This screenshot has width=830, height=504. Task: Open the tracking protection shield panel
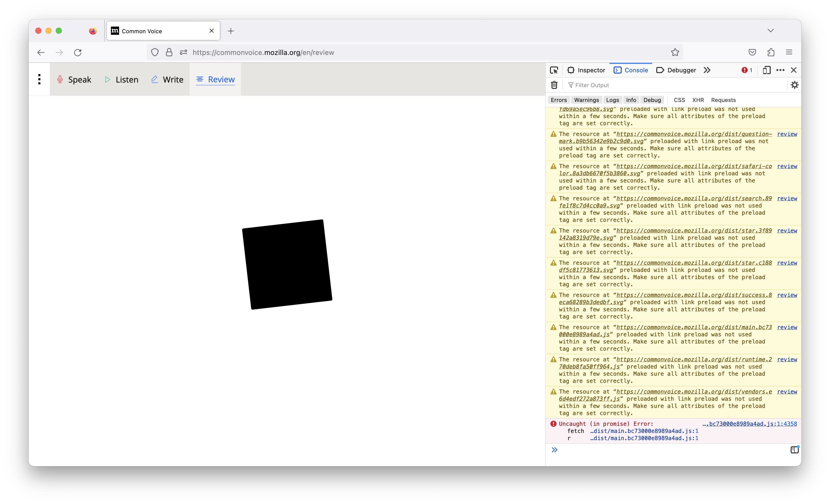155,52
